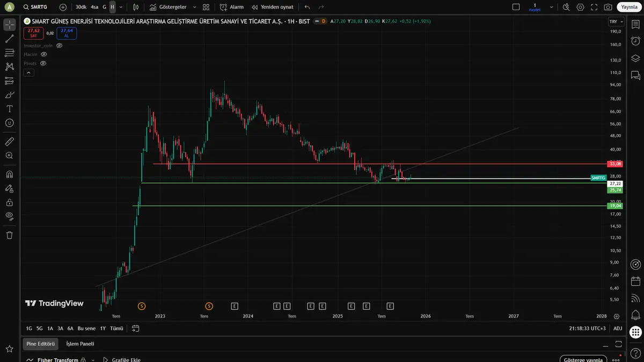Open the Fibonacci and Gann tools
This screenshot has height=362, width=644.
click(10, 53)
